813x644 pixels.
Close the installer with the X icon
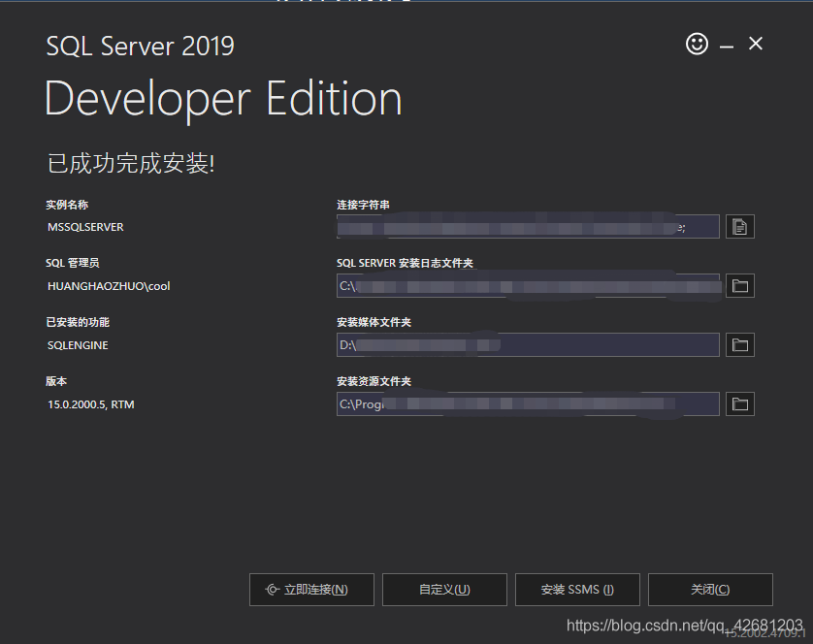click(x=756, y=44)
